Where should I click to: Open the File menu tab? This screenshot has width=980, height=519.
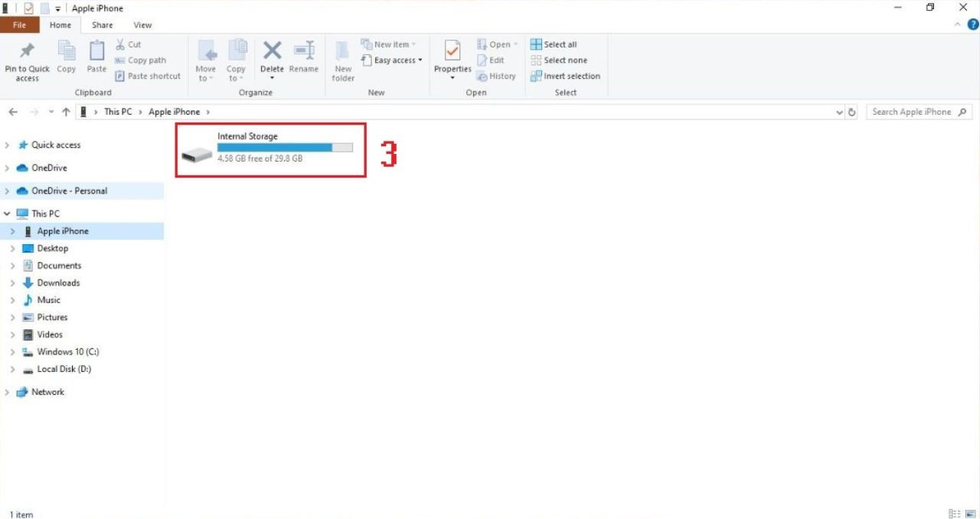(19, 25)
